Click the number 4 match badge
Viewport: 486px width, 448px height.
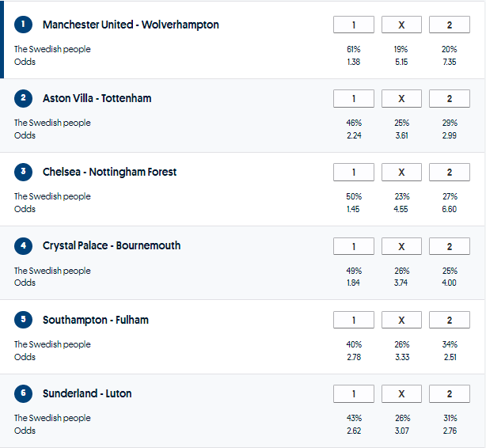pyautogui.click(x=24, y=245)
